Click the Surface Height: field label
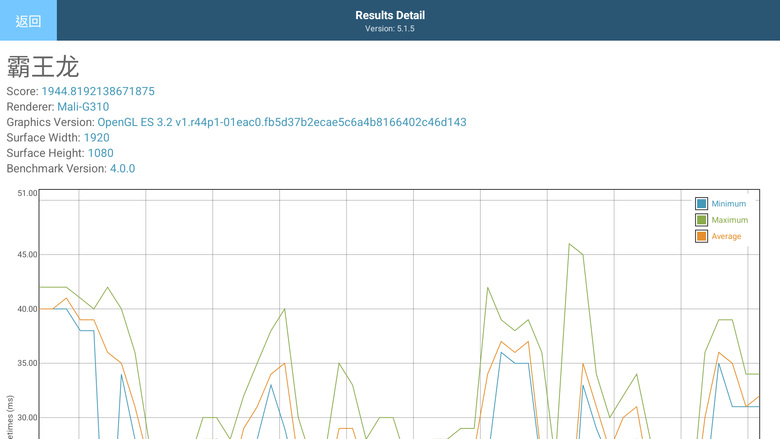The width and height of the screenshot is (780, 439). click(46, 153)
